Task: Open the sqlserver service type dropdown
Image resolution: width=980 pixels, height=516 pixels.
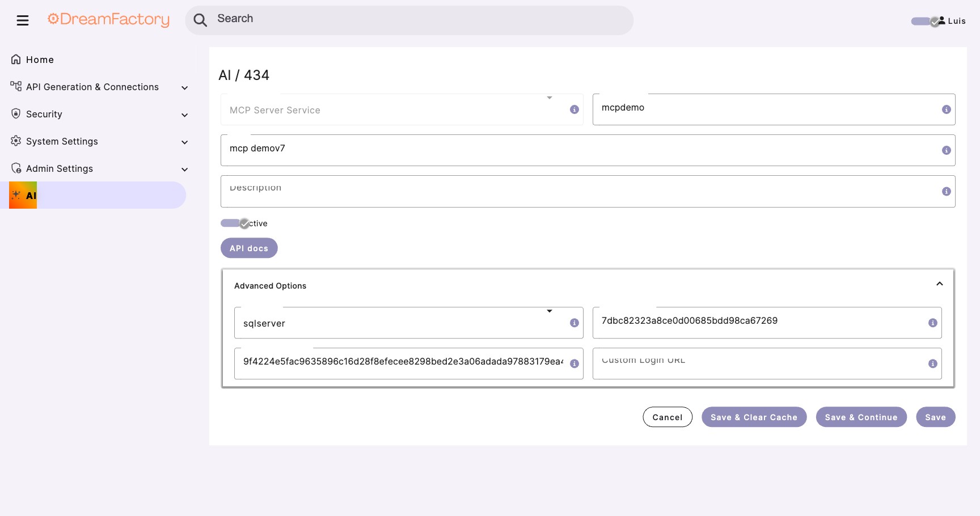Action: 549,311
